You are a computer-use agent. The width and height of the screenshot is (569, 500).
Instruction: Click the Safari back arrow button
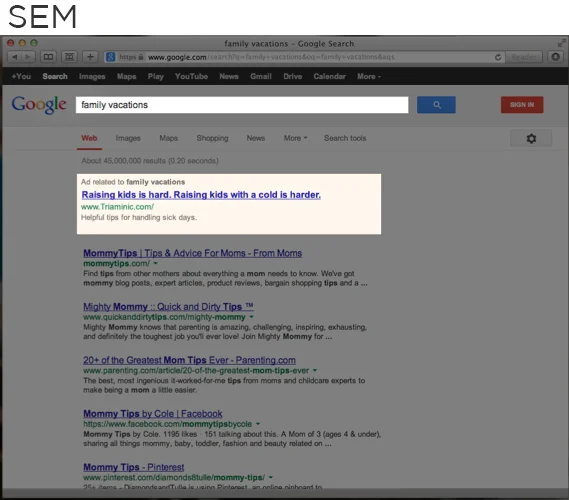pyautogui.click(x=15, y=57)
